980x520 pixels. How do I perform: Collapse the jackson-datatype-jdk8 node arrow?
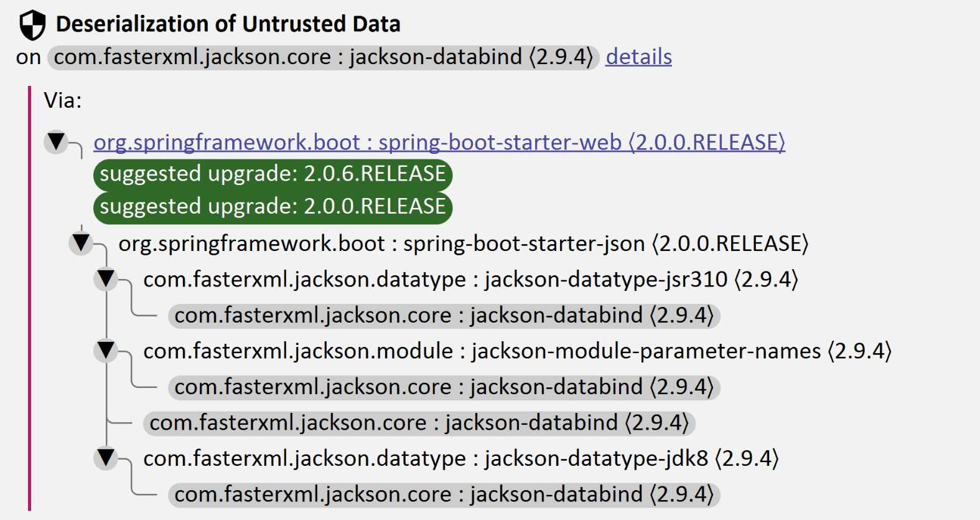[106, 458]
